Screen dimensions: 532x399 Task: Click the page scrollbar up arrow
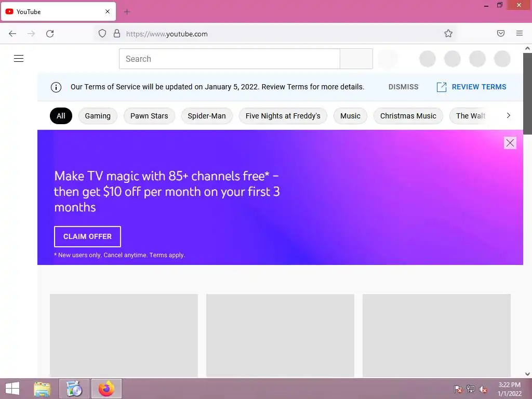(527, 48)
